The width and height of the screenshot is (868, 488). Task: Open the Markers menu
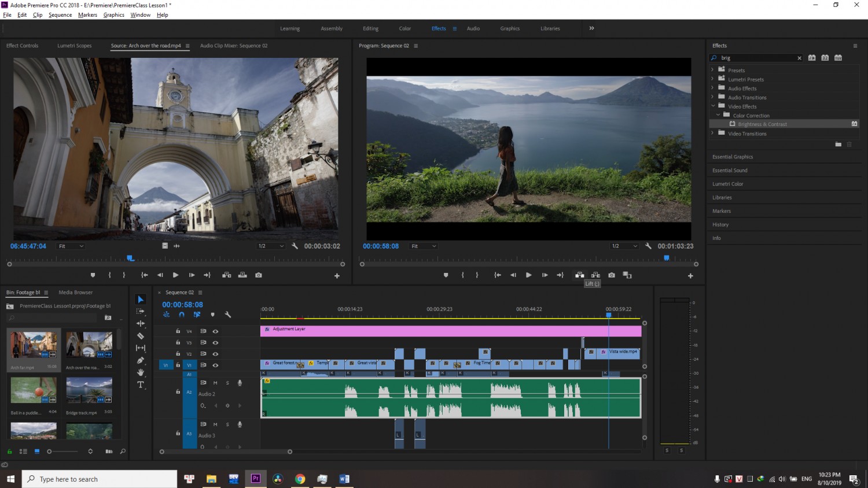[88, 15]
